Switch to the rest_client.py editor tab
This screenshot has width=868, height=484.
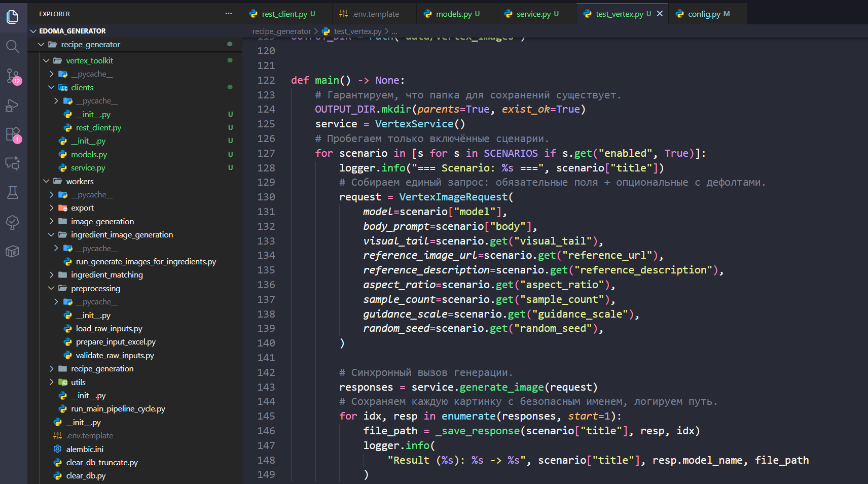click(x=288, y=14)
